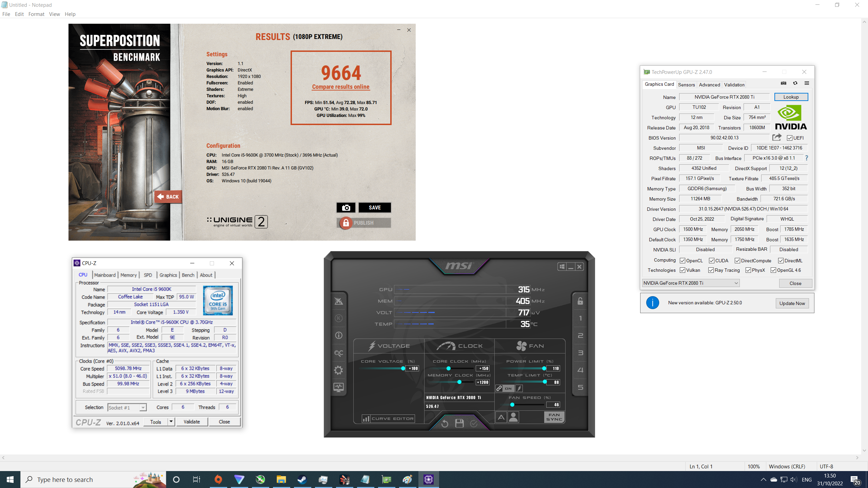The width and height of the screenshot is (868, 488).
Task: Toggle the UEFI checkbox in GPU-Z
Action: coord(790,138)
